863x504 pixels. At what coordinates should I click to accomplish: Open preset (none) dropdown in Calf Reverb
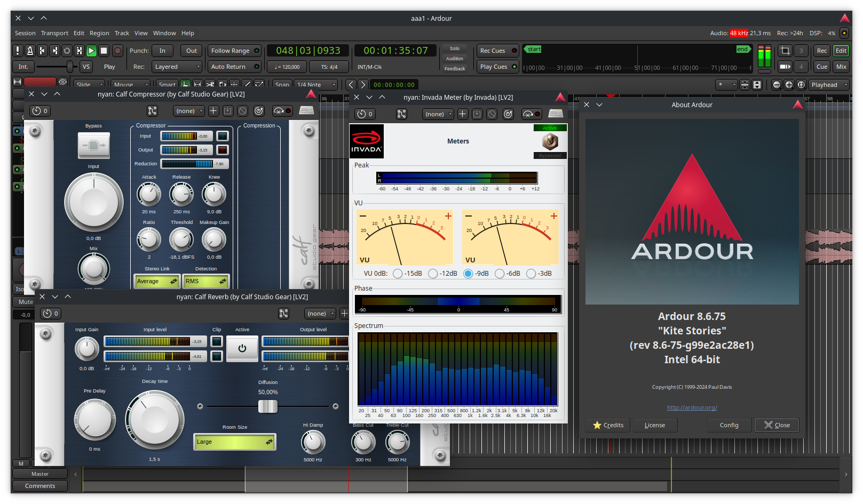(x=320, y=314)
